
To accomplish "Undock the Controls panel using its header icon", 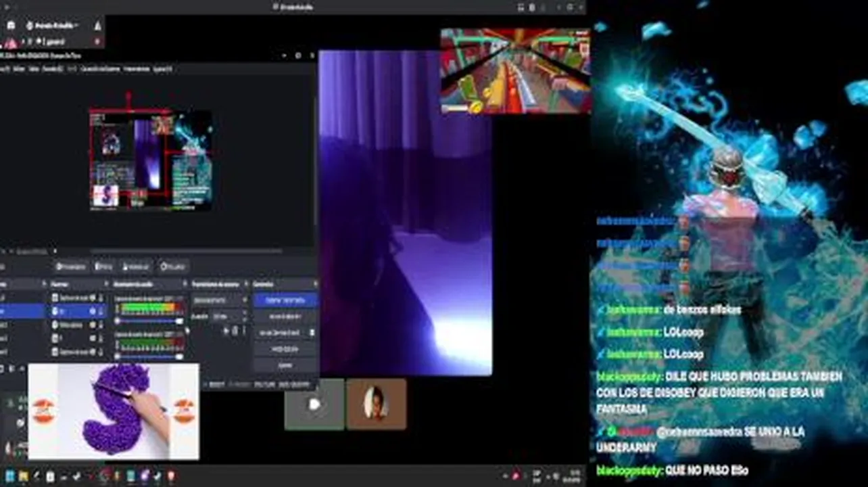I will 314,284.
